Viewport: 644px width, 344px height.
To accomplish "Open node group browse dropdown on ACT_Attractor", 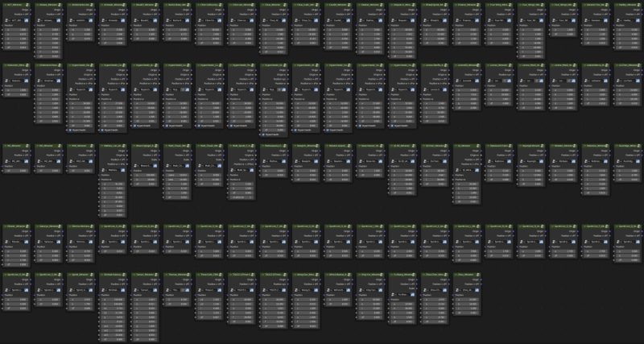I will pyautogui.click(x=6, y=20).
